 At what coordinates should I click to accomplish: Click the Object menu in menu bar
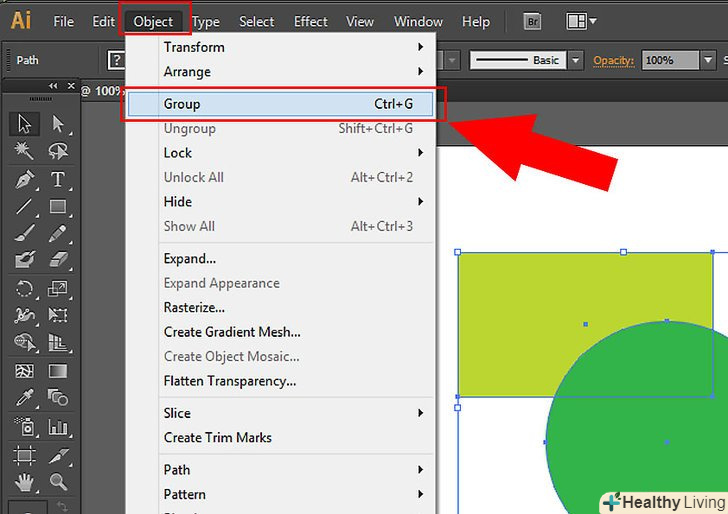[x=153, y=21]
